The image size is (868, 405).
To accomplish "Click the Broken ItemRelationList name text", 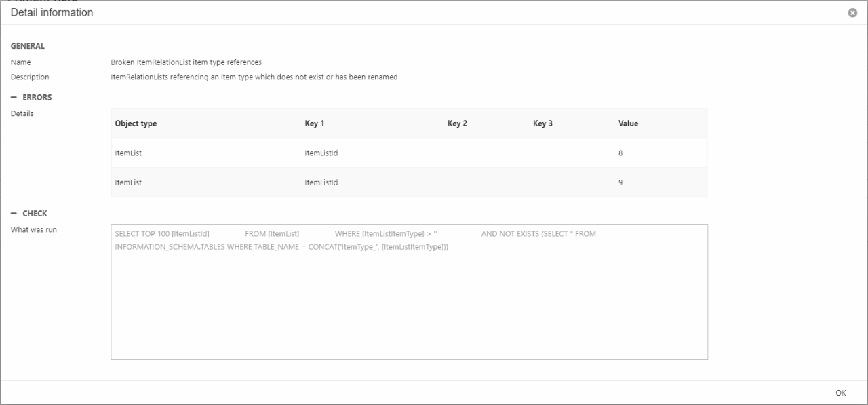I will 186,62.
